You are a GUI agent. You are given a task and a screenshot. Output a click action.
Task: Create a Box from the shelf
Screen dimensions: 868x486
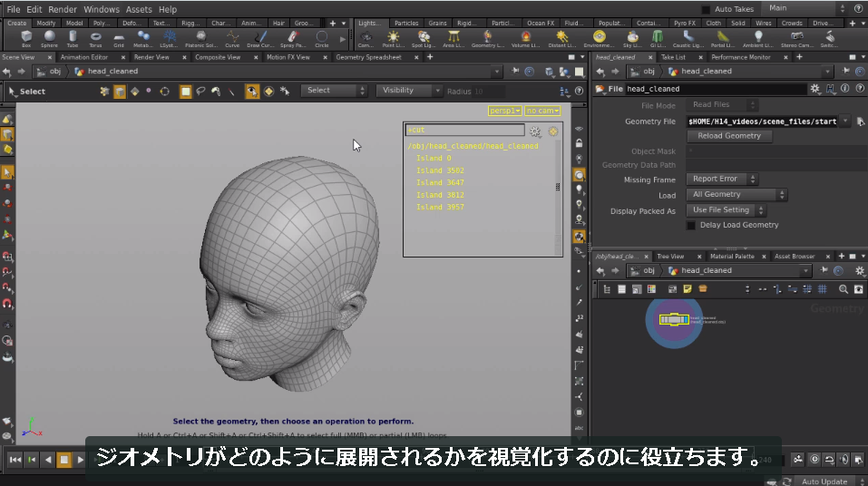(26, 39)
